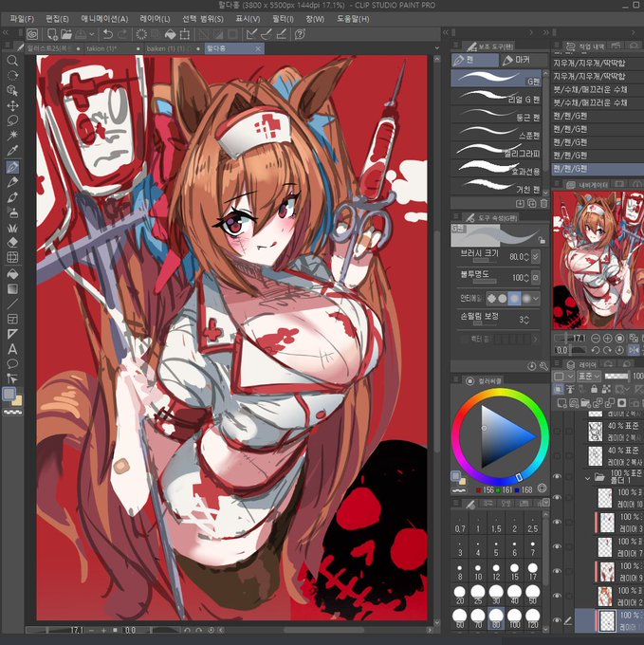Viewport: 644px width, 645px height.
Task: Open tool property wrench settings icon
Action: click(x=543, y=366)
